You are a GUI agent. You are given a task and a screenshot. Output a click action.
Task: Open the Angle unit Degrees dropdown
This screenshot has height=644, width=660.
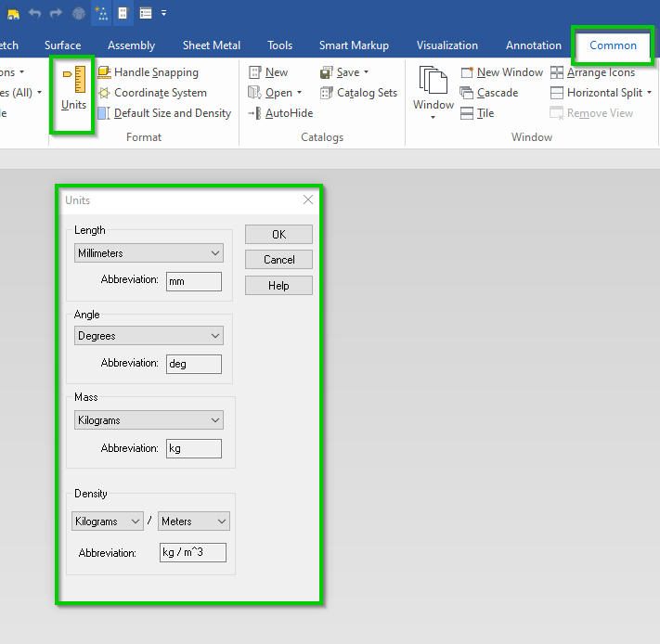point(149,336)
